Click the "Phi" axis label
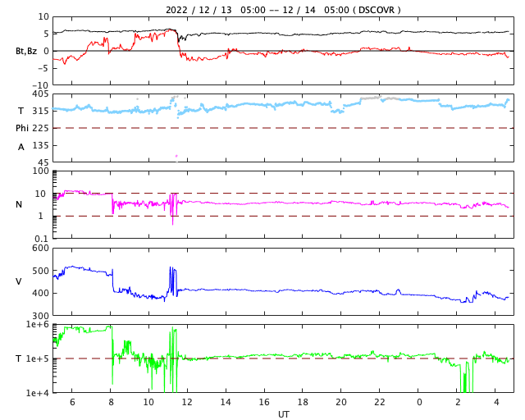This screenshot has width=525, height=420. point(22,128)
